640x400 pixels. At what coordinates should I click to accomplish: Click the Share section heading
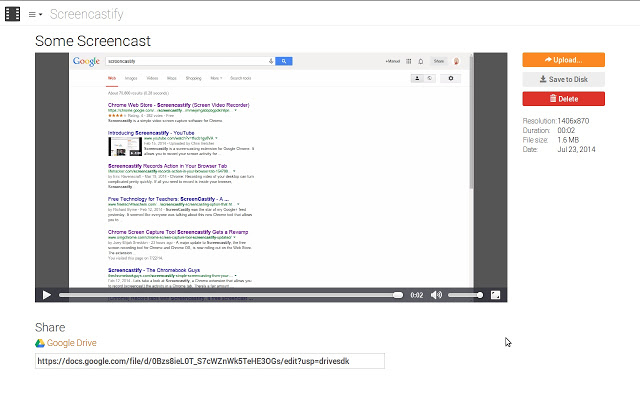50,327
